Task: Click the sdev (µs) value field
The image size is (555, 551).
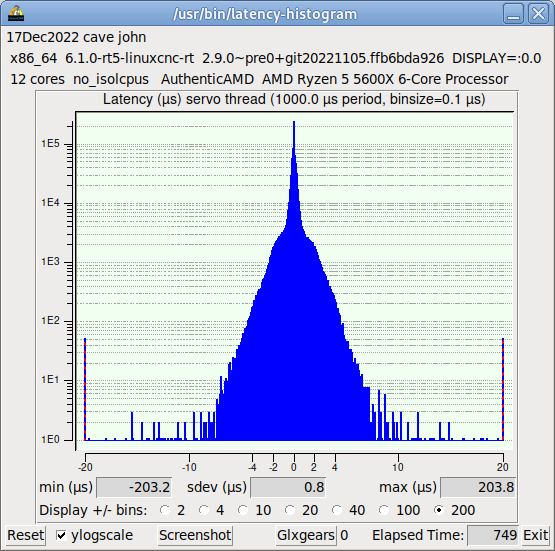Action: (288, 487)
